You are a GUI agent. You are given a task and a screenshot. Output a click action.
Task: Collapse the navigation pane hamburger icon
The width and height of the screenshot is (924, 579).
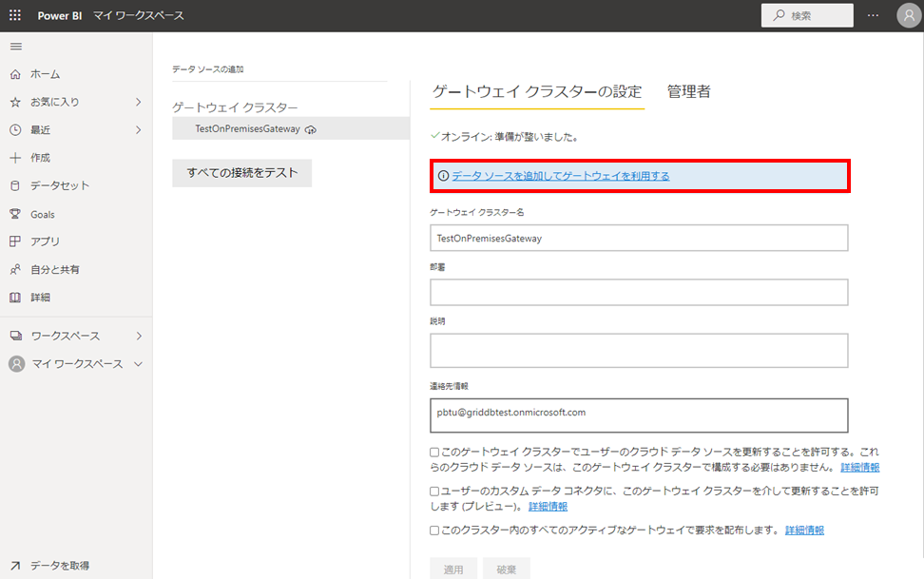click(x=15, y=47)
